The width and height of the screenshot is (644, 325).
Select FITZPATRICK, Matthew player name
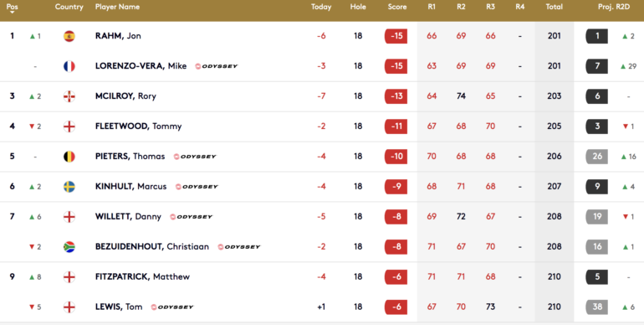[x=142, y=277]
